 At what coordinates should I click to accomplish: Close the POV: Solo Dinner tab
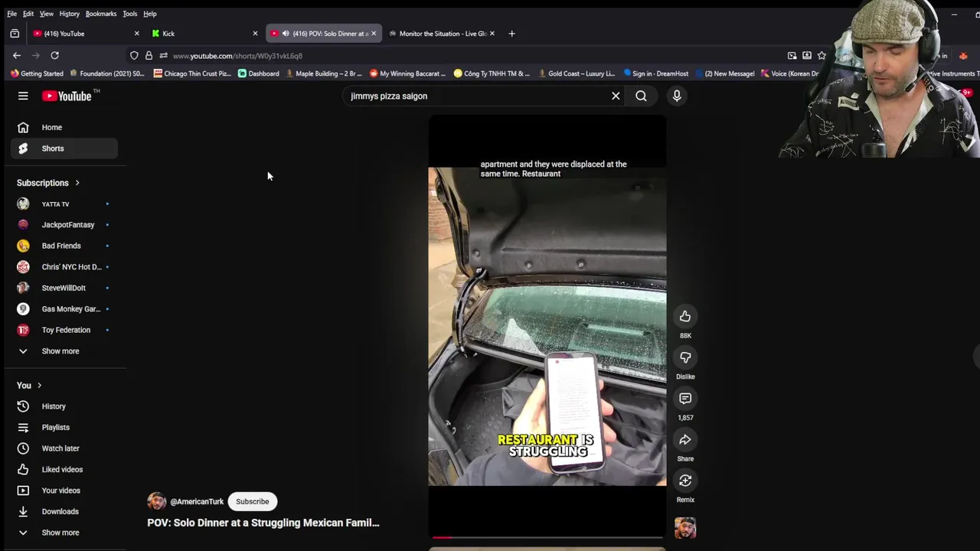(x=374, y=34)
